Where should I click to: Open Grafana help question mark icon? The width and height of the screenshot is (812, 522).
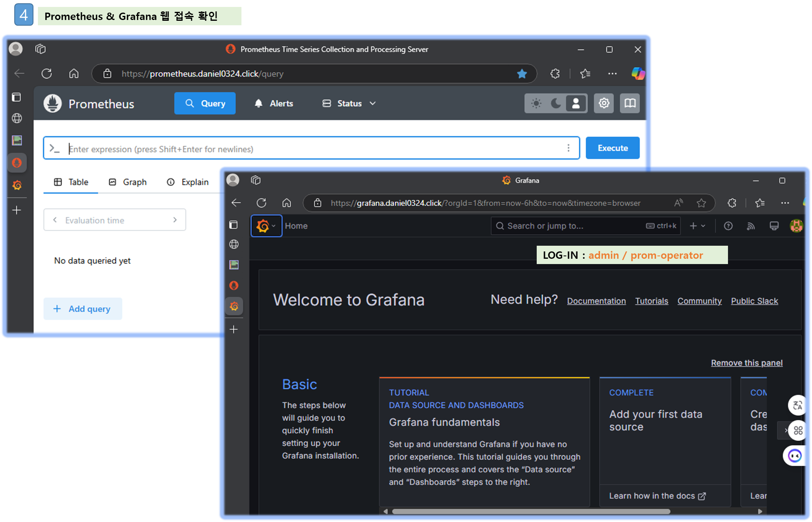[x=728, y=226]
